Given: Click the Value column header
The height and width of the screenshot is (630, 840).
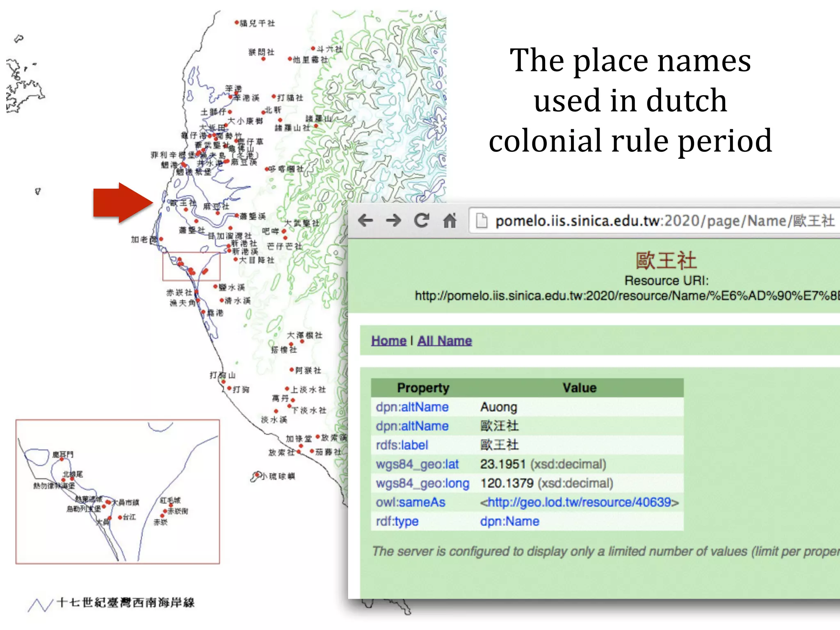Looking at the screenshot, I should 579,388.
